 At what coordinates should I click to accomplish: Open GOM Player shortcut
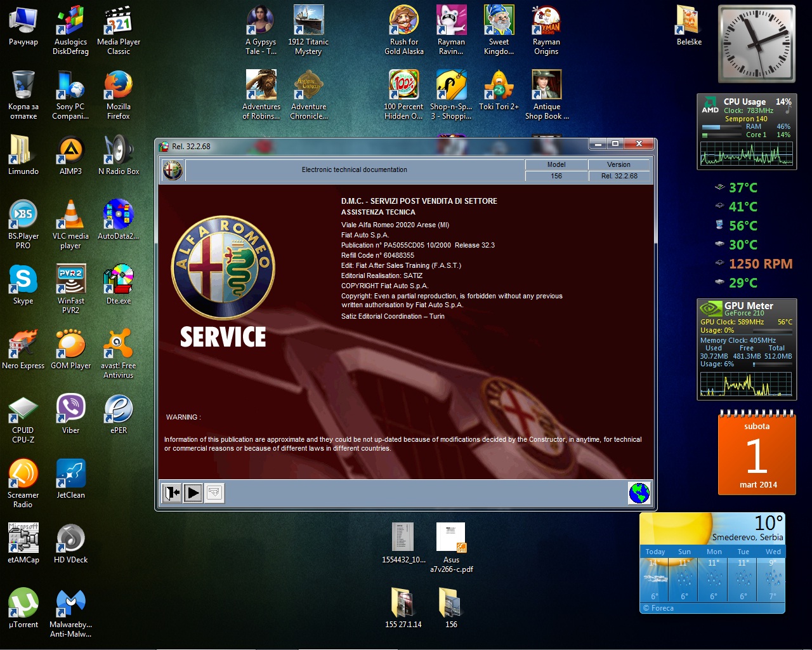click(x=71, y=350)
